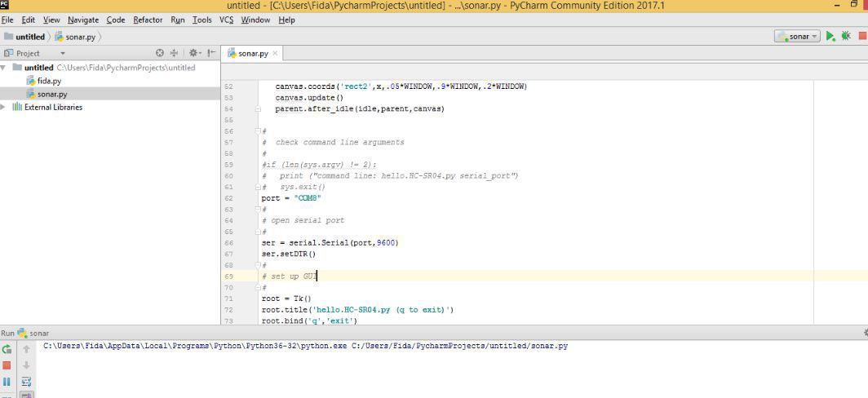The height and width of the screenshot is (398, 868).
Task: Click down stack trace arrow
Action: 26,365
